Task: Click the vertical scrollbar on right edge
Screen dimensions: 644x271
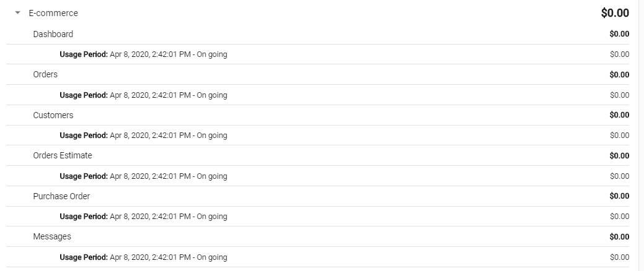Action: (641, 135)
